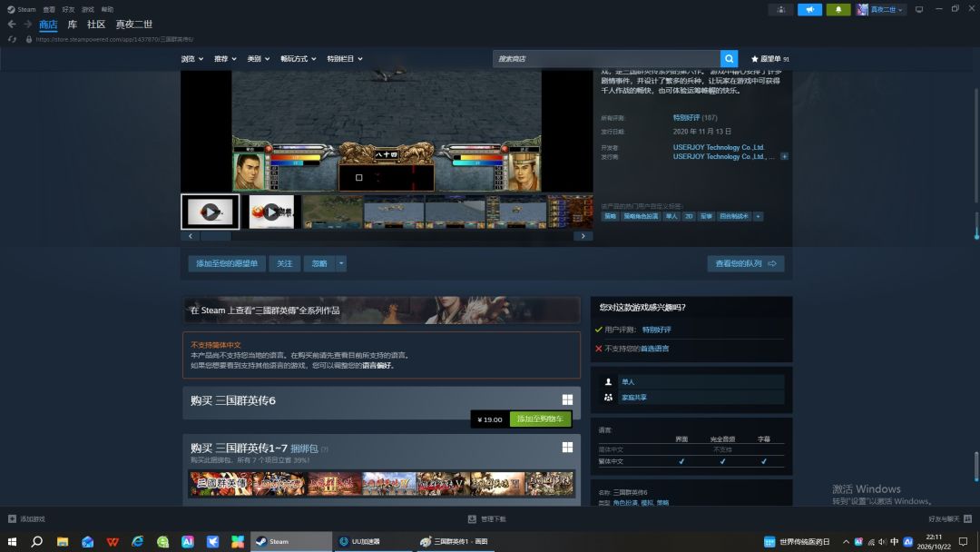Go forward with the right arrow navigation icon
980x552 pixels.
27,25
